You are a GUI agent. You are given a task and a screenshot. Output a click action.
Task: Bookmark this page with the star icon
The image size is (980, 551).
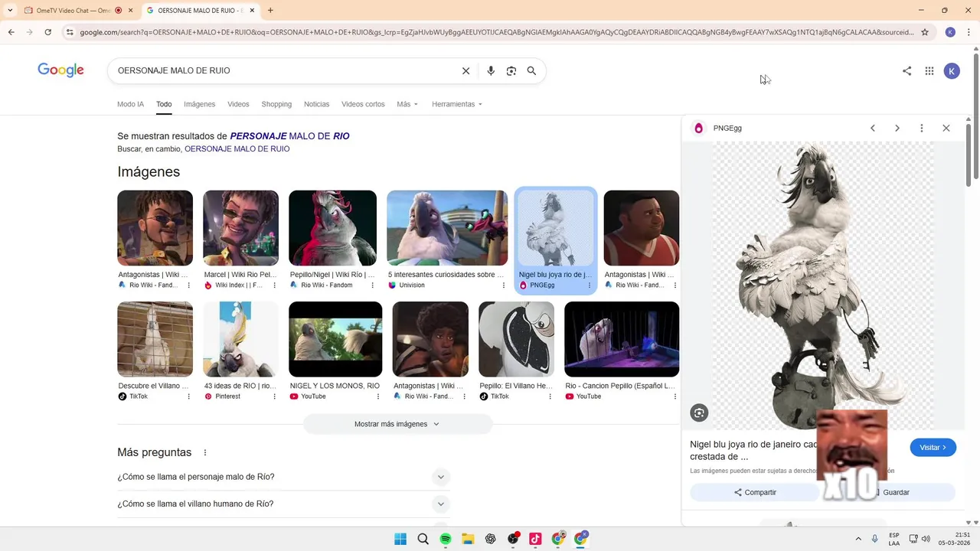(925, 32)
